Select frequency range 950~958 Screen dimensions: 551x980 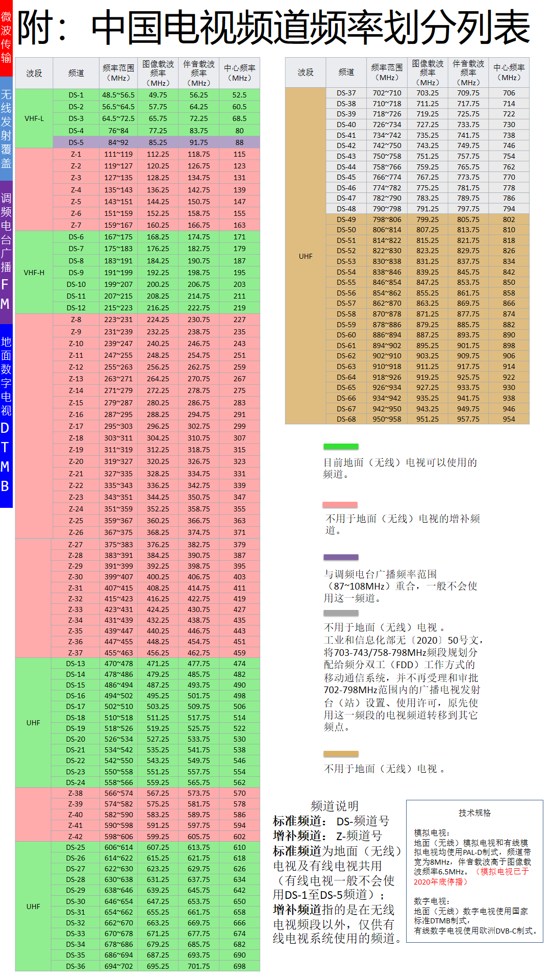[387, 419]
